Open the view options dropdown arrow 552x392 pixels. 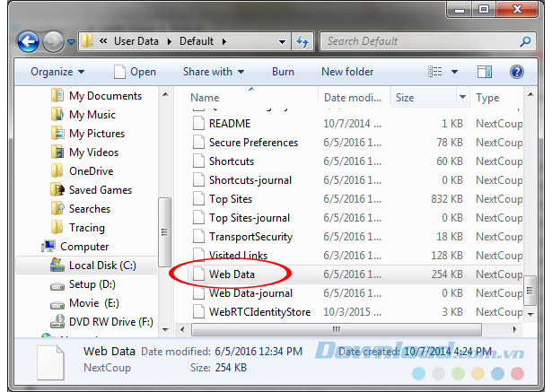coord(455,72)
